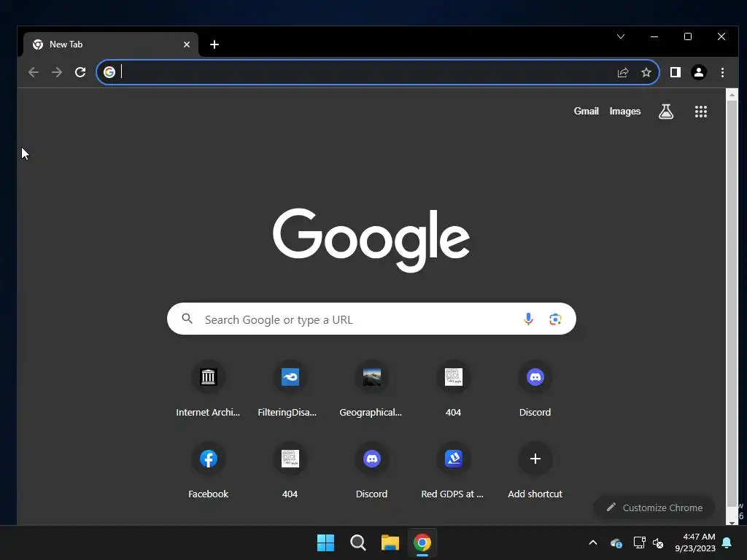Toggle the Chrome side panel

click(675, 72)
